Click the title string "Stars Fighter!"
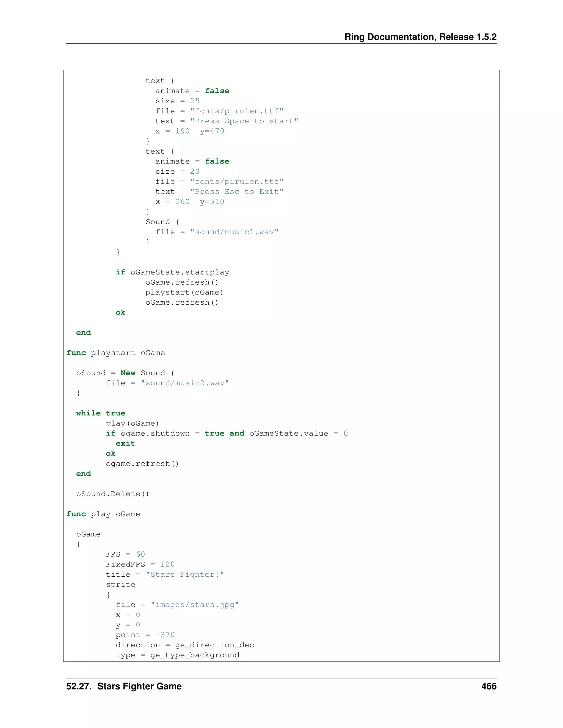This screenshot has width=563, height=728. [x=184, y=574]
